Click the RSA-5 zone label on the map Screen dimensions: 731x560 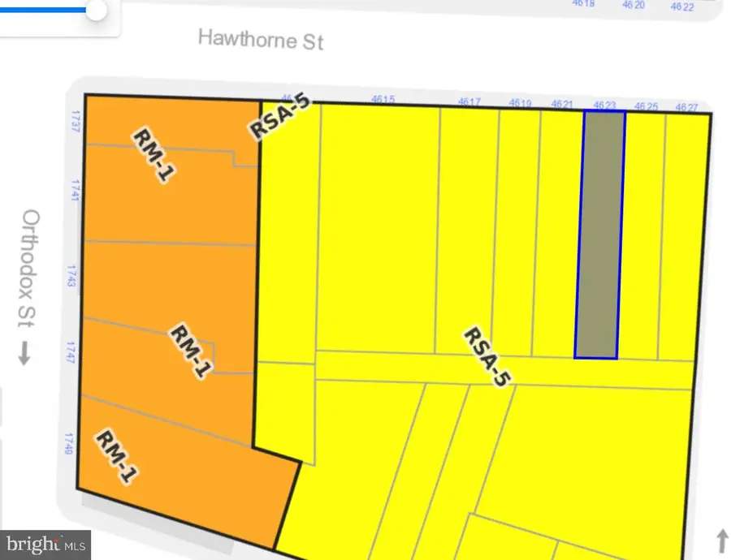pos(486,355)
